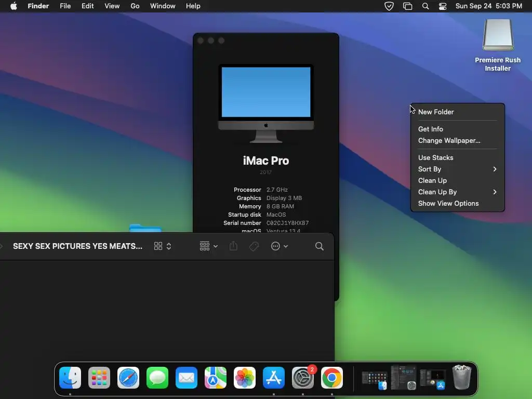Open Spotlight search in the menu bar
Image resolution: width=532 pixels, height=399 pixels.
[x=425, y=6]
